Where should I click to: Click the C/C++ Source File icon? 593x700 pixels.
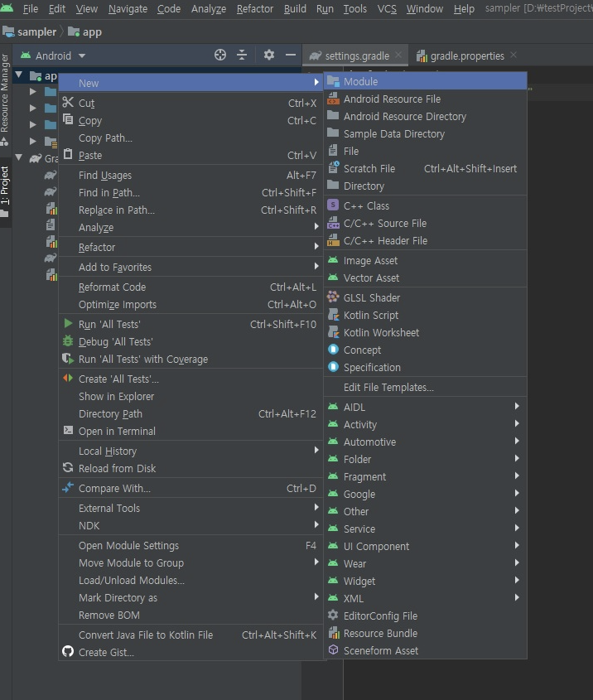click(x=333, y=222)
